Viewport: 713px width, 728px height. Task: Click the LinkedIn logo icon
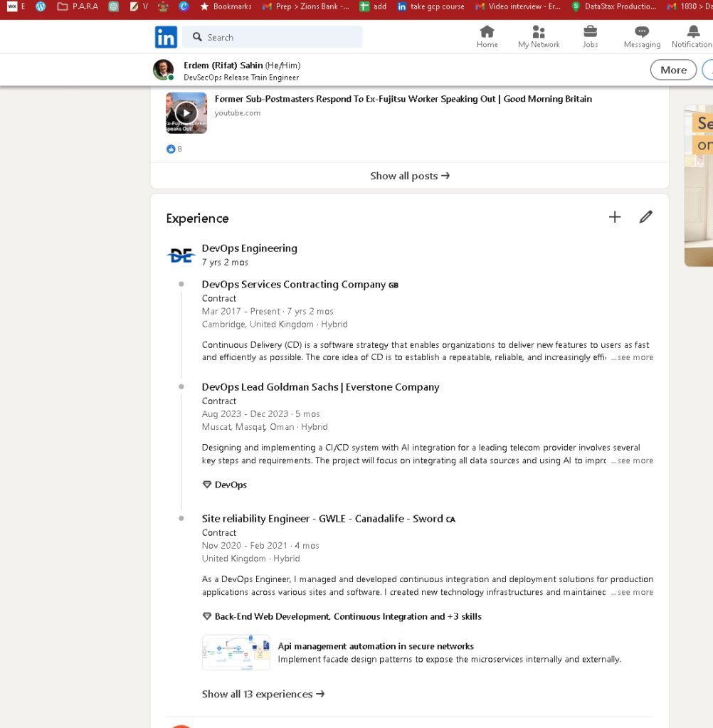166,37
